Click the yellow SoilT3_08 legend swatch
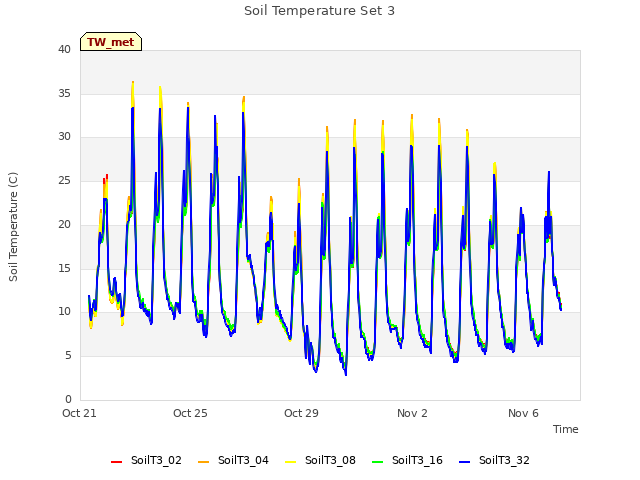640x480 pixels. (x=290, y=462)
